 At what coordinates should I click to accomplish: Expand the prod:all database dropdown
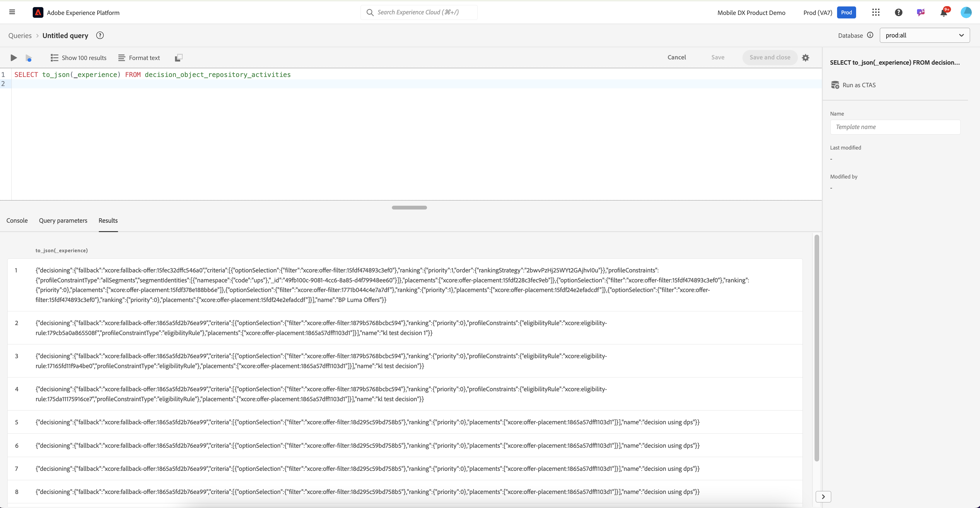[x=924, y=35]
